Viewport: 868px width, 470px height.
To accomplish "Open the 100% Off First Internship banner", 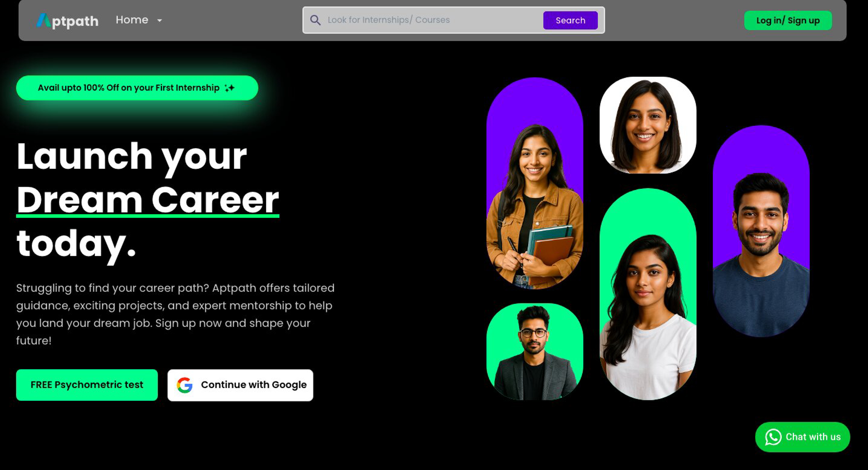I will [137, 88].
